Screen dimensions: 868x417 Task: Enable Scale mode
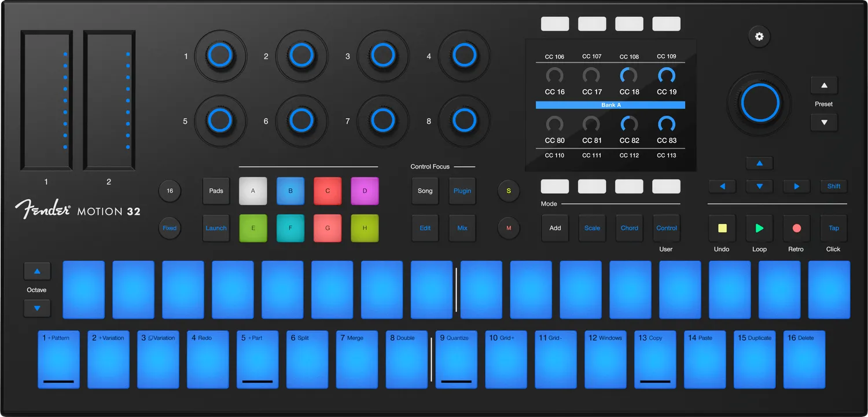[x=592, y=228]
